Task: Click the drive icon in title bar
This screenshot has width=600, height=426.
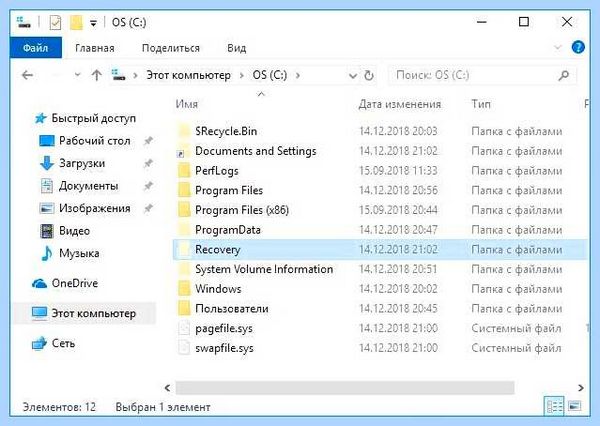Action: [x=24, y=22]
